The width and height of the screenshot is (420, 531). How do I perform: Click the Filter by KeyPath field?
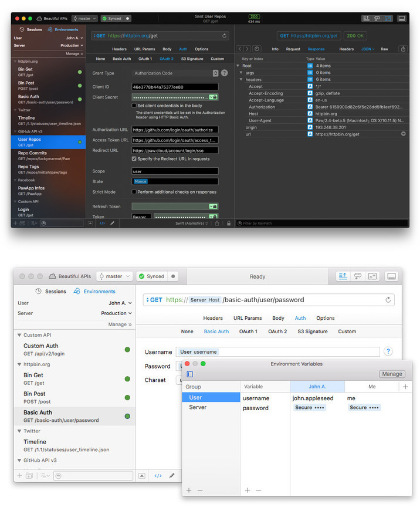point(322,223)
